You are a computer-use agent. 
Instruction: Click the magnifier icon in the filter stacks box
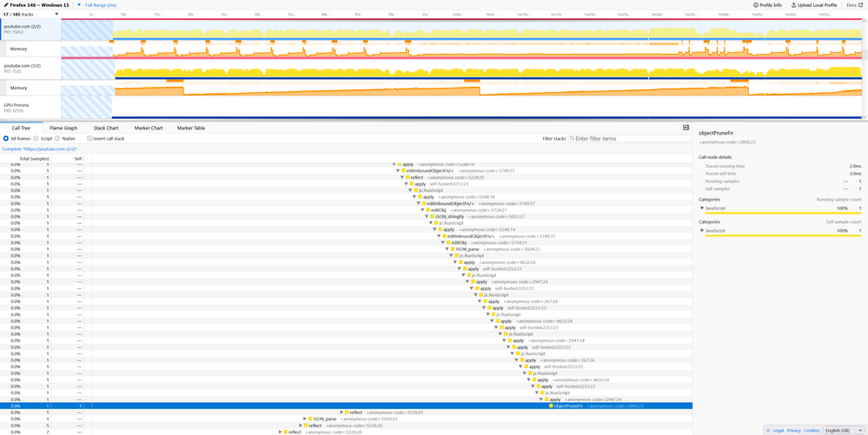point(572,138)
